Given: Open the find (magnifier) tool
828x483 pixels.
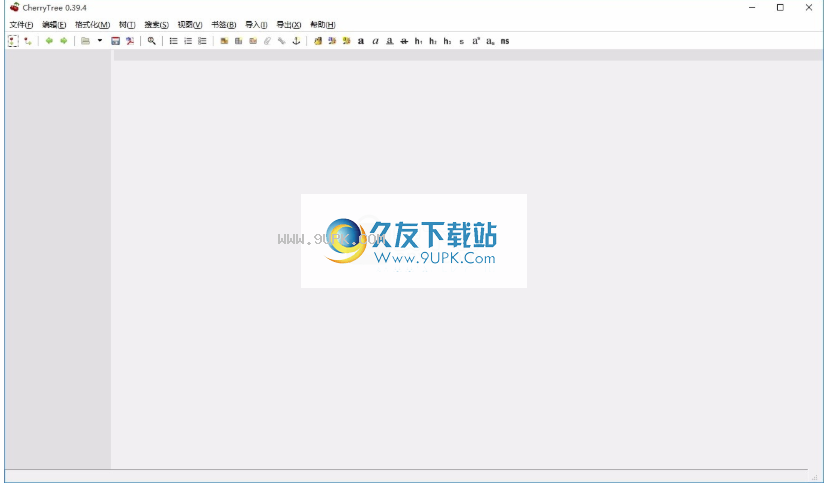Looking at the screenshot, I should (152, 41).
